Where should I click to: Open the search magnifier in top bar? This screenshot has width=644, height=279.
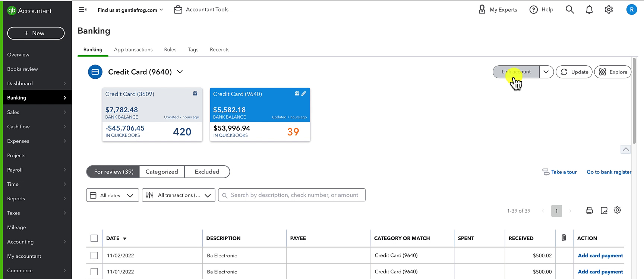(x=569, y=10)
